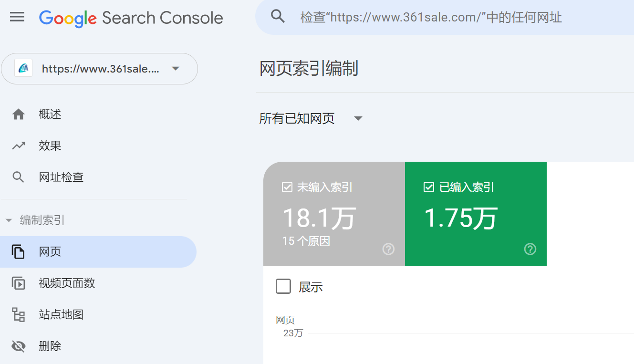634x364 pixels.
Task: Open the navigation hamburger menu
Action: tap(17, 17)
